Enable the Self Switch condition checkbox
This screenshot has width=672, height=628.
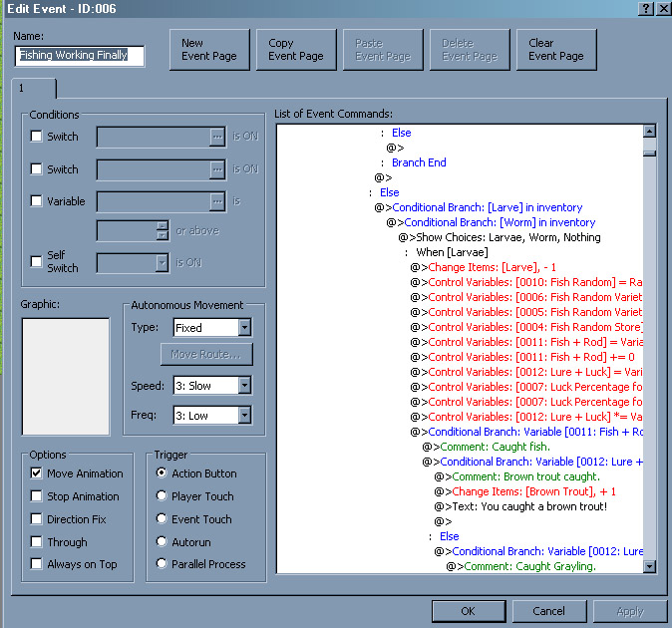(37, 261)
